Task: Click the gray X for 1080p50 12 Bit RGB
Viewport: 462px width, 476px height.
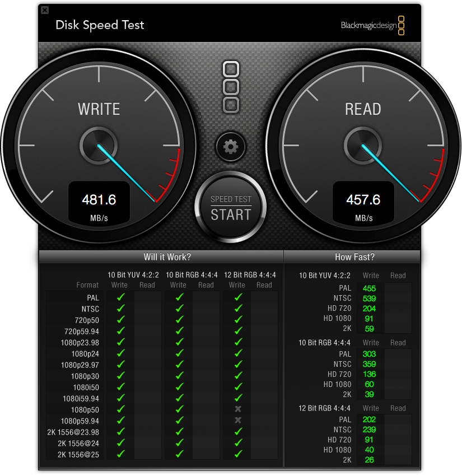Action: pos(238,409)
